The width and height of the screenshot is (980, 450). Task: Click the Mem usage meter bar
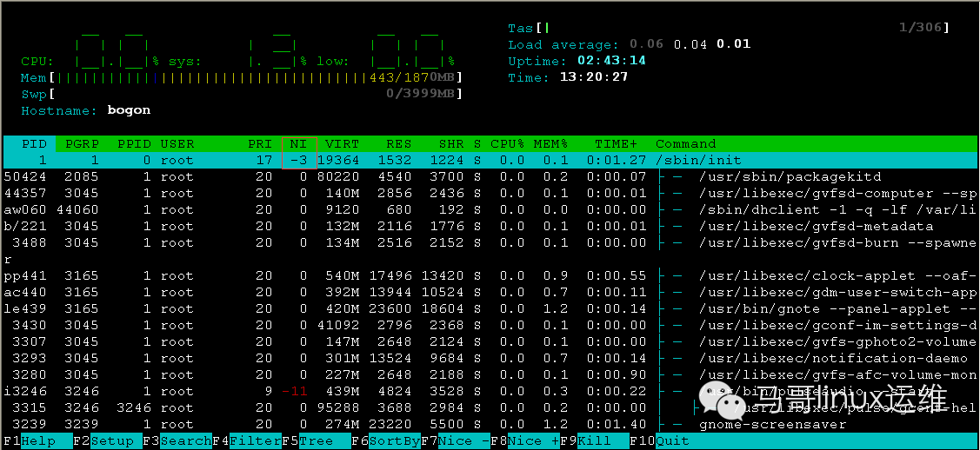241,78
